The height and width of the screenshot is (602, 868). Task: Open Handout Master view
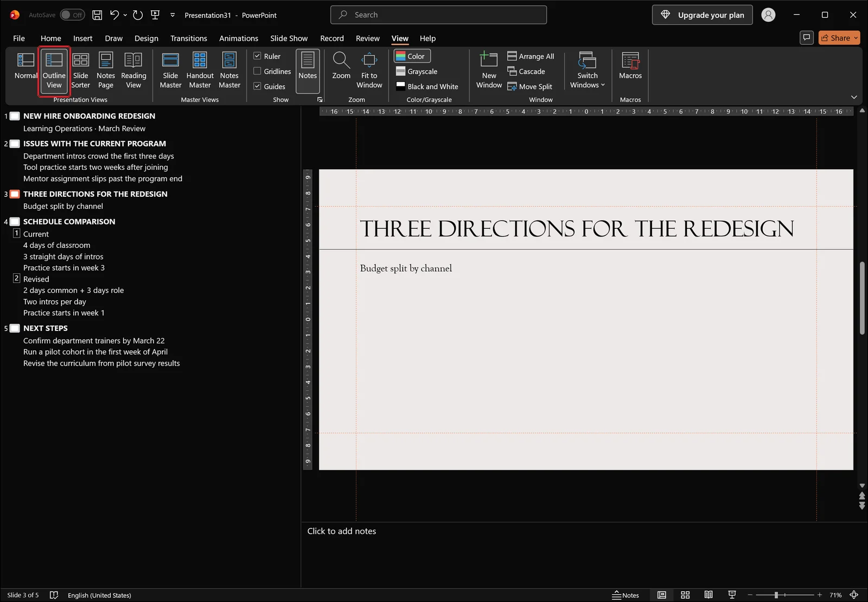click(x=200, y=71)
